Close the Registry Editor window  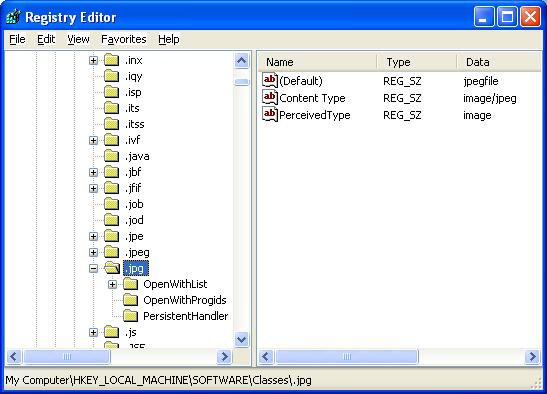point(530,16)
